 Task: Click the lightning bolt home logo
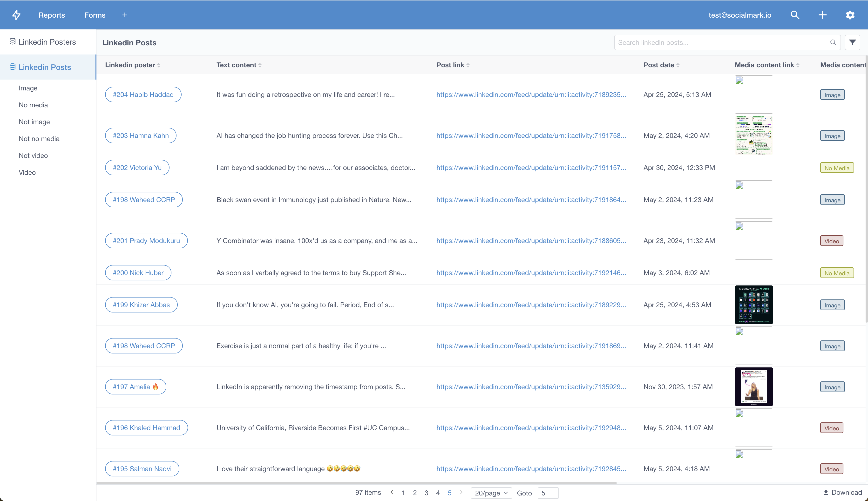[x=16, y=15]
